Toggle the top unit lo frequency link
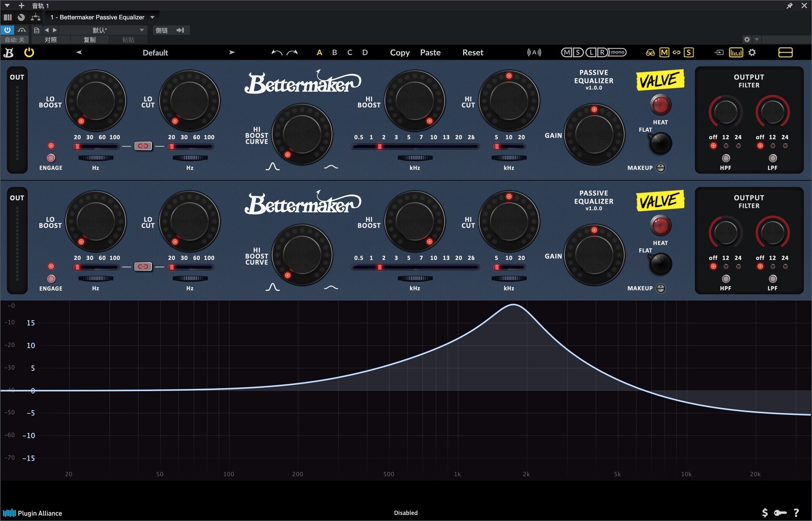The height and width of the screenshot is (521, 812). click(143, 146)
